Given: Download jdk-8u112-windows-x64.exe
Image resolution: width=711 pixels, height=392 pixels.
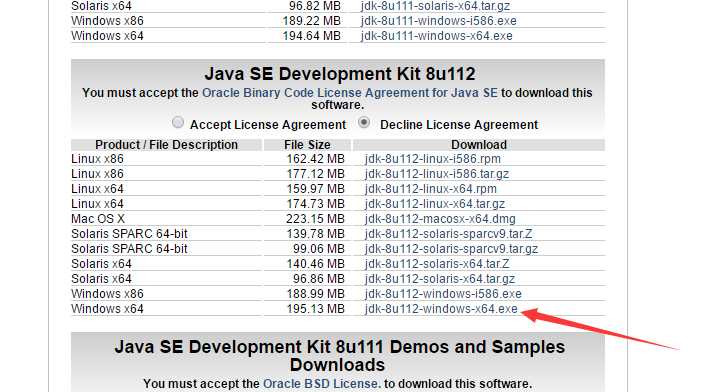Looking at the screenshot, I should point(441,309).
